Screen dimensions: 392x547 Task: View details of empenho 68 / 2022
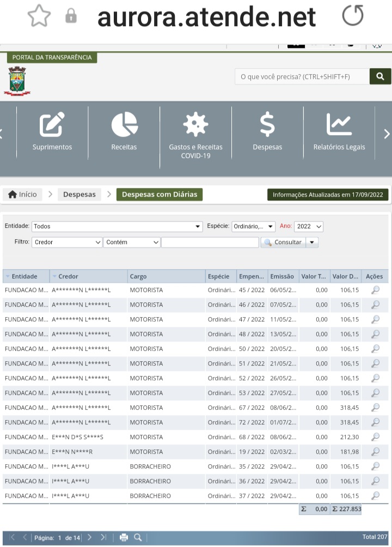375,437
